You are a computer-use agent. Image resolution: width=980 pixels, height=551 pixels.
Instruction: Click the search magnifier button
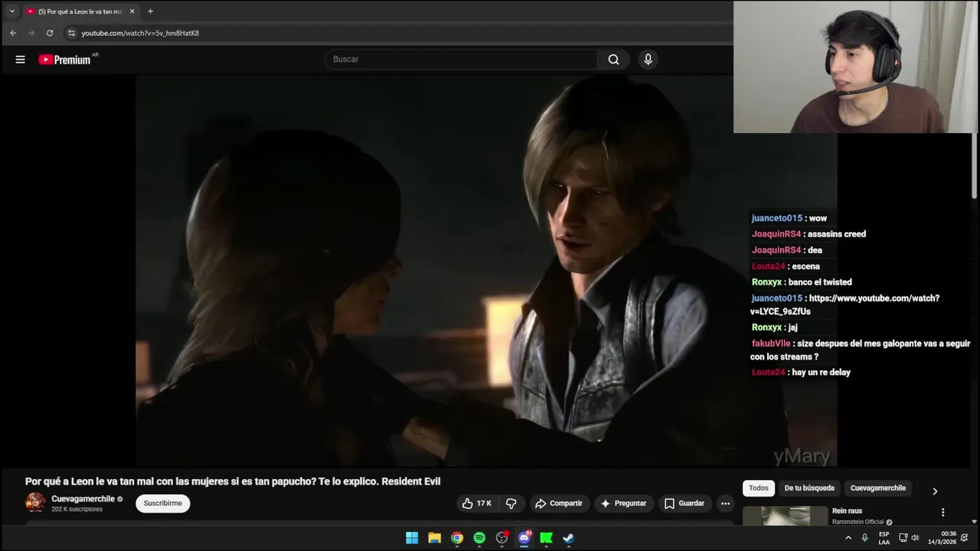(613, 59)
